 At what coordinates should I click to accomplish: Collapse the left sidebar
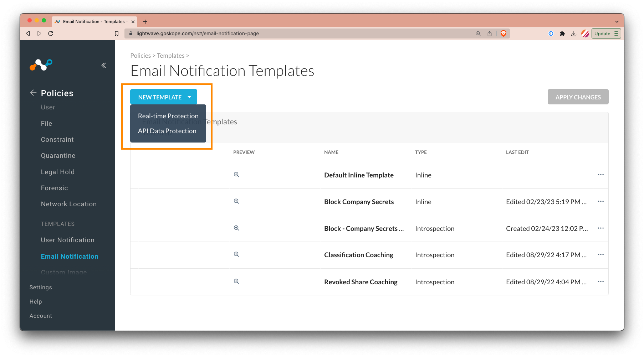pos(103,65)
